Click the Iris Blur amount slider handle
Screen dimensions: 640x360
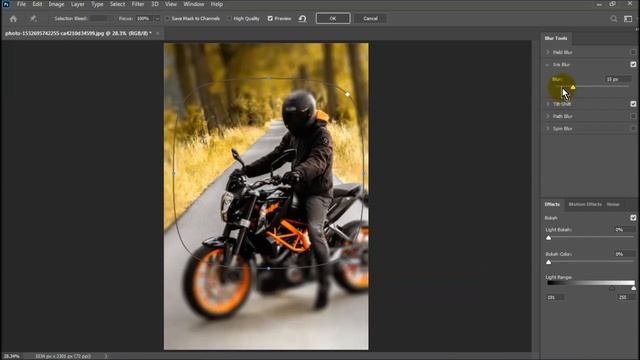573,87
